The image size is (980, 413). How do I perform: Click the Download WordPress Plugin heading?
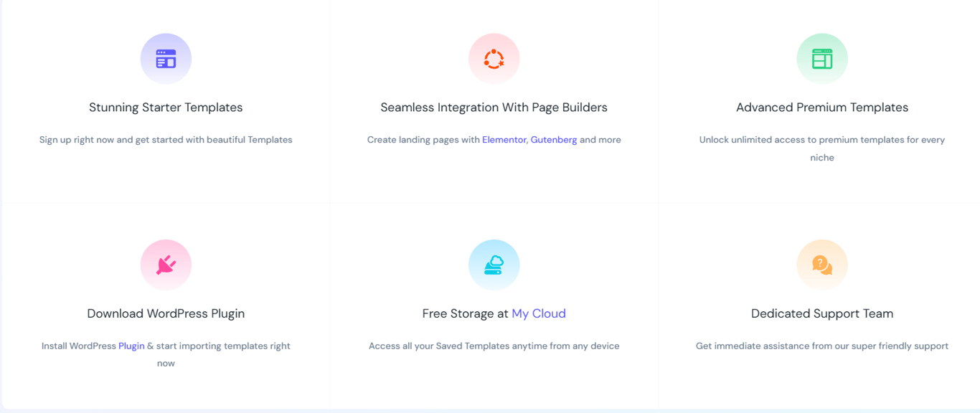166,313
